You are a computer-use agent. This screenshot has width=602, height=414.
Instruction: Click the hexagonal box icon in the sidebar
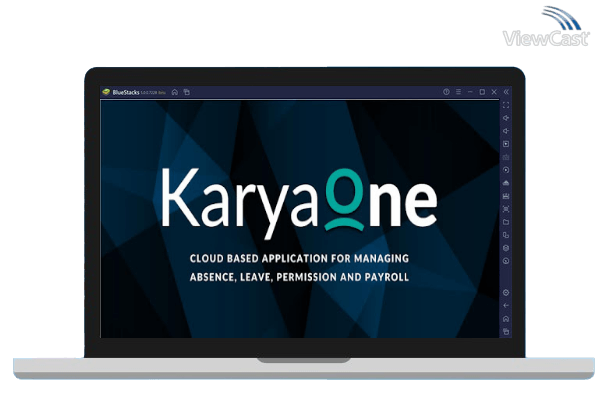506,248
